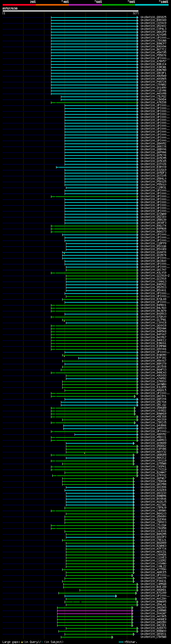Open hit UniRef100_Q5Z4V2

point(153,26)
